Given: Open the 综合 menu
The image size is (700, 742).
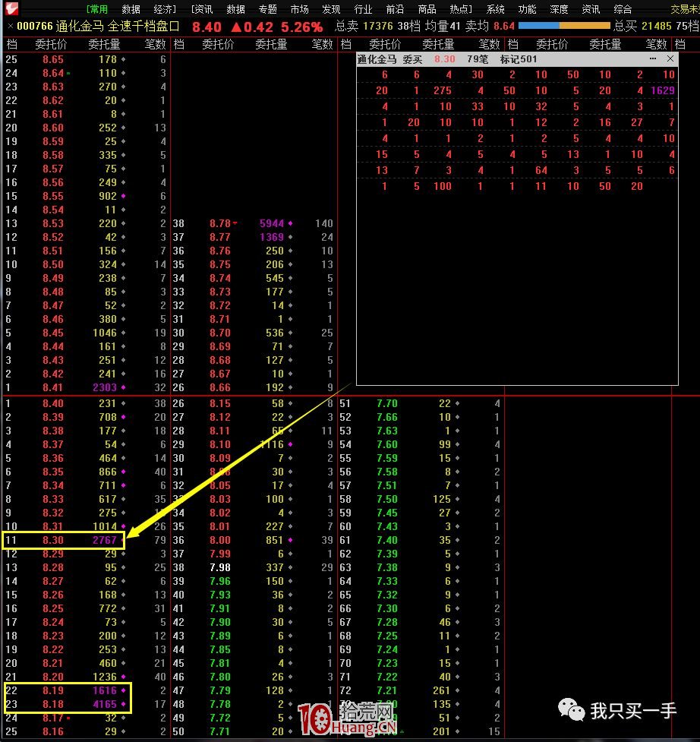Looking at the screenshot, I should (x=623, y=9).
